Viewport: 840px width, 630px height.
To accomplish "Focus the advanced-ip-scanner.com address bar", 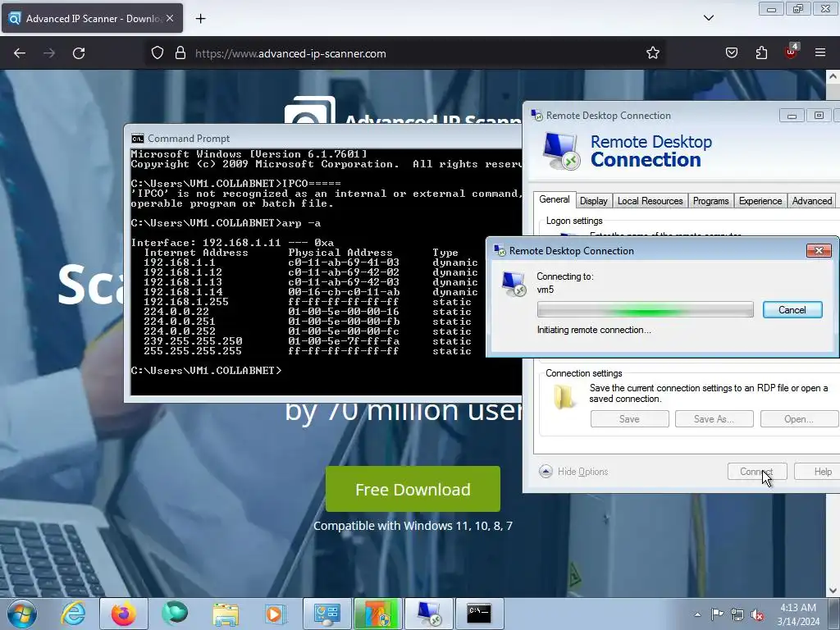I will (407, 53).
